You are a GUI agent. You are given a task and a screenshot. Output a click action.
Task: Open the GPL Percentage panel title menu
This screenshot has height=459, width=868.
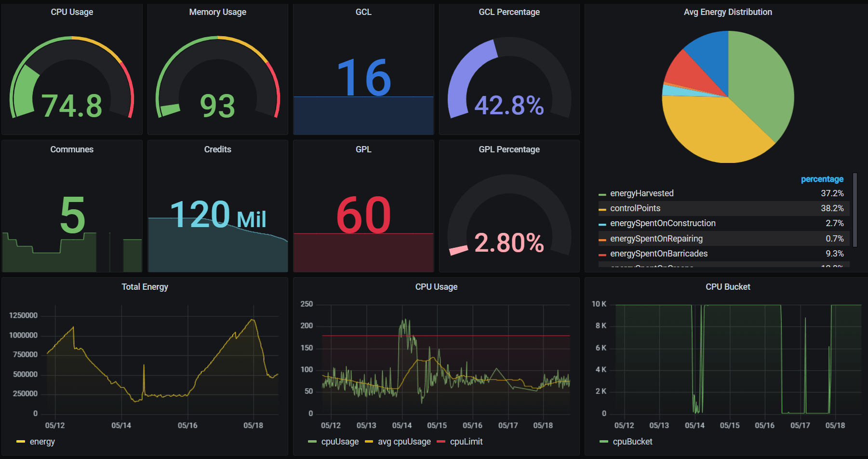(x=509, y=149)
